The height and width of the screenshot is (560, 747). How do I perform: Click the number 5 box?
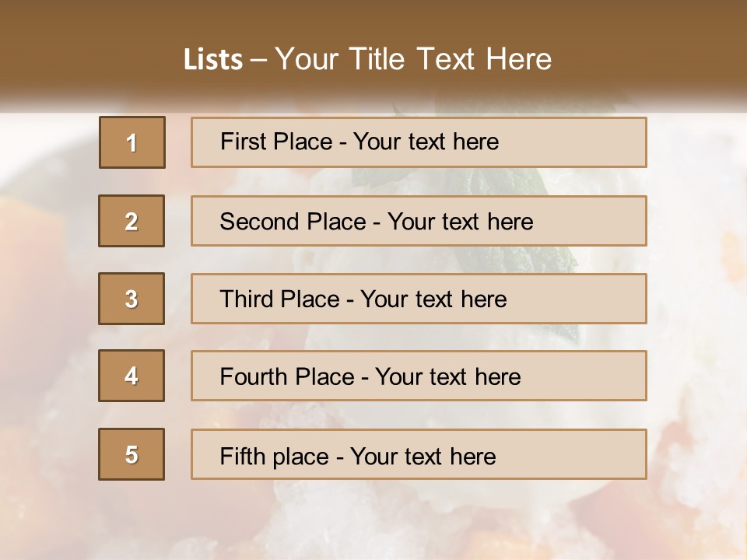132,454
